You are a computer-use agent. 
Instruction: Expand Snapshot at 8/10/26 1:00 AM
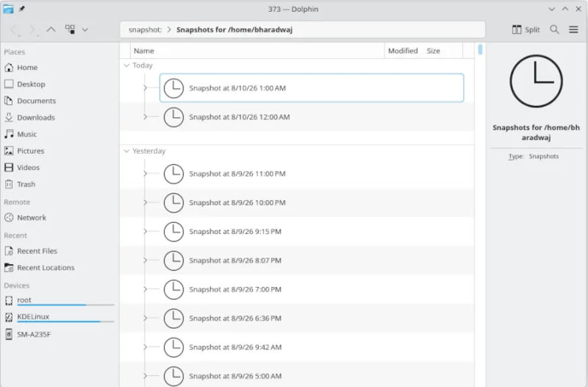point(145,88)
